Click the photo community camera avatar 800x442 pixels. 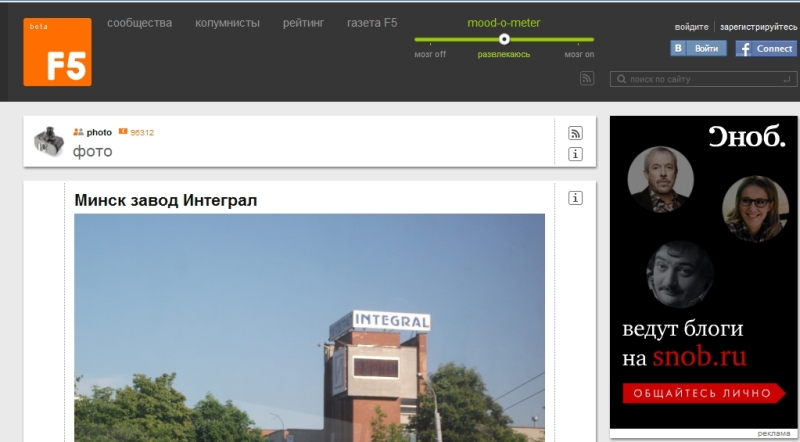coord(48,141)
